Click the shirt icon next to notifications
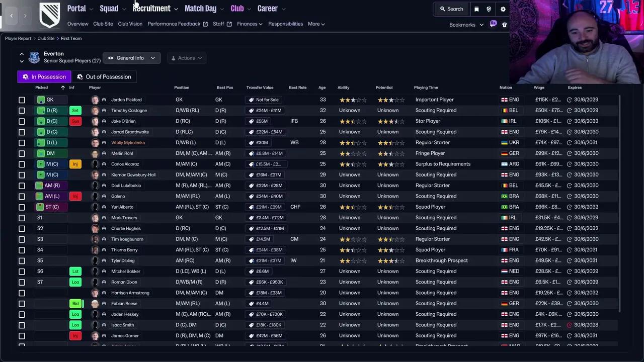 coord(505,25)
